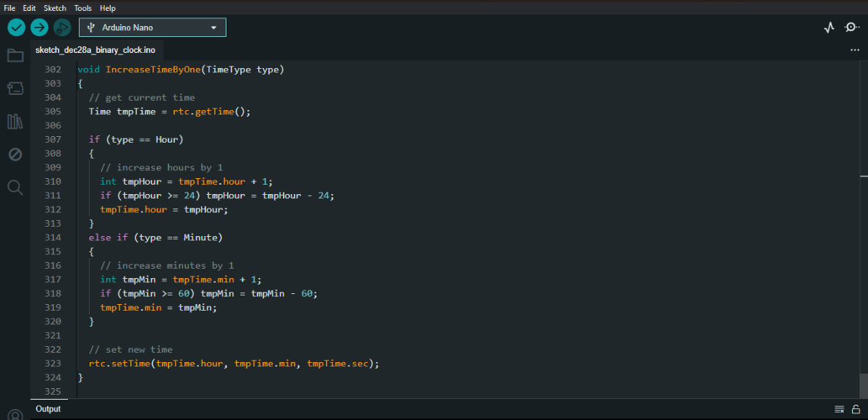Open the tab overflow ellipsis menu
The width and height of the screenshot is (868, 420).
pyautogui.click(x=854, y=50)
